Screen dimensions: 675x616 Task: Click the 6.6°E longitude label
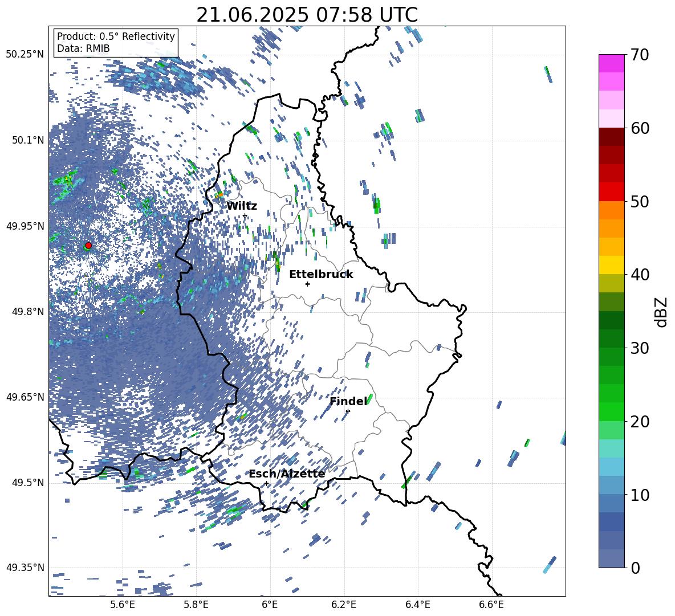491,605
